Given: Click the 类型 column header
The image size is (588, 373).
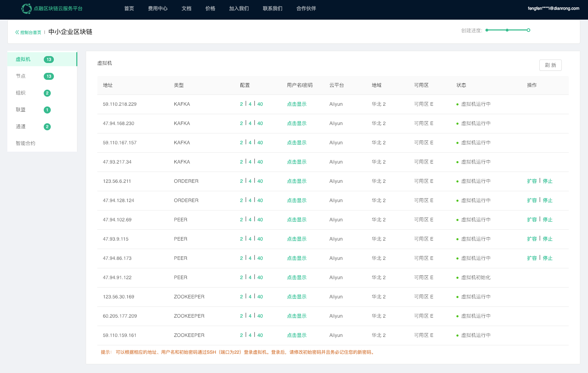Looking at the screenshot, I should coord(179,85).
